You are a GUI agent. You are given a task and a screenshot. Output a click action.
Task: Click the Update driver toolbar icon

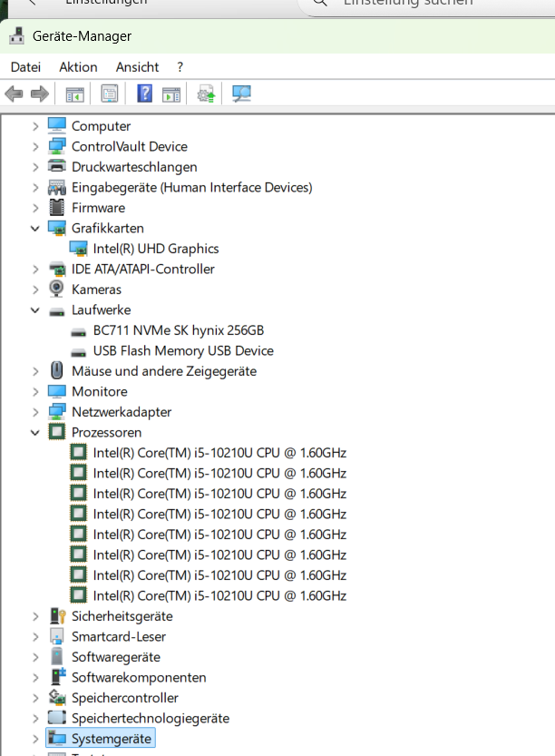(206, 93)
